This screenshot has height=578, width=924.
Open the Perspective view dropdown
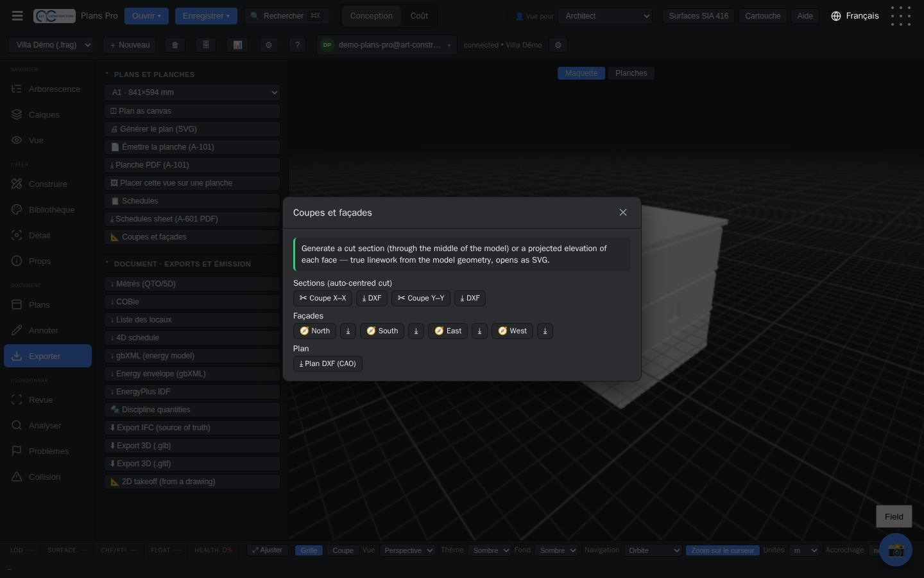pos(407,550)
